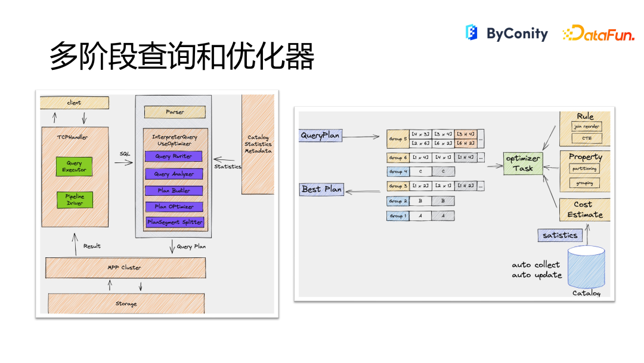The image size is (644, 363).
Task: Click the [2 x 1] cell in Group 3
Action: [443, 186]
